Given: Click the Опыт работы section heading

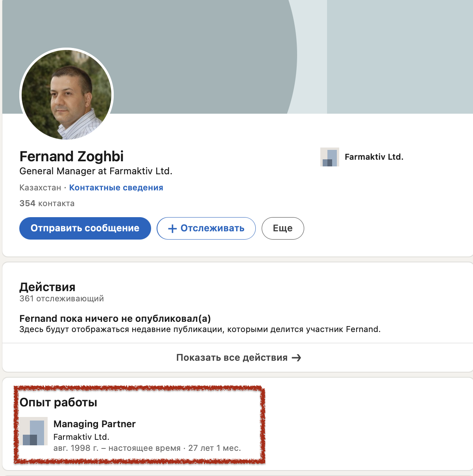Looking at the screenshot, I should [x=58, y=402].
